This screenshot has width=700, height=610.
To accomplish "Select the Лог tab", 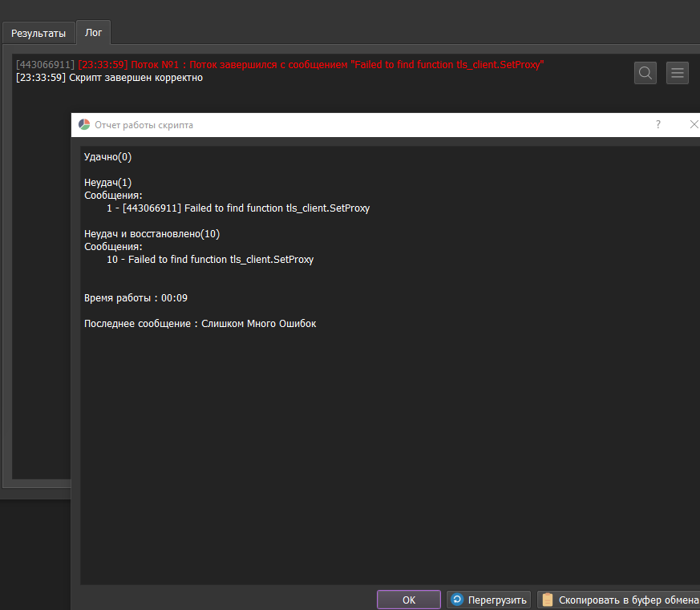I will [93, 33].
